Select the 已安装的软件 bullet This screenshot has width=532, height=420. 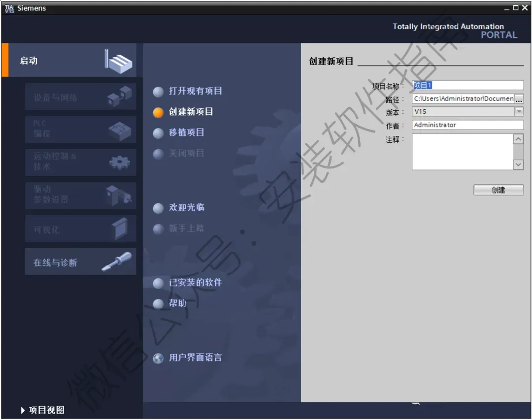coord(158,283)
